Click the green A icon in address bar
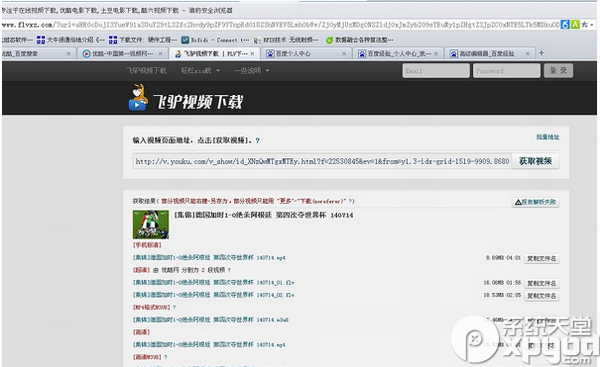This screenshot has height=367, width=600. point(575,25)
